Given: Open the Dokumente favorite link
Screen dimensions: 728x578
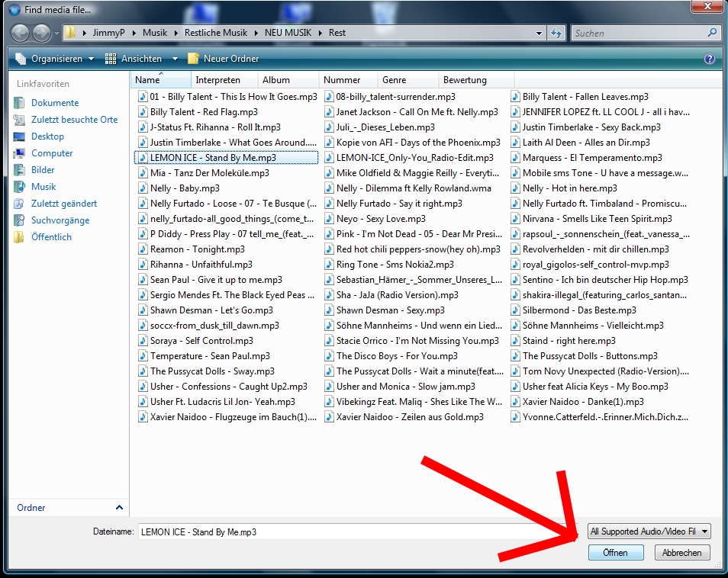Looking at the screenshot, I should [55, 103].
